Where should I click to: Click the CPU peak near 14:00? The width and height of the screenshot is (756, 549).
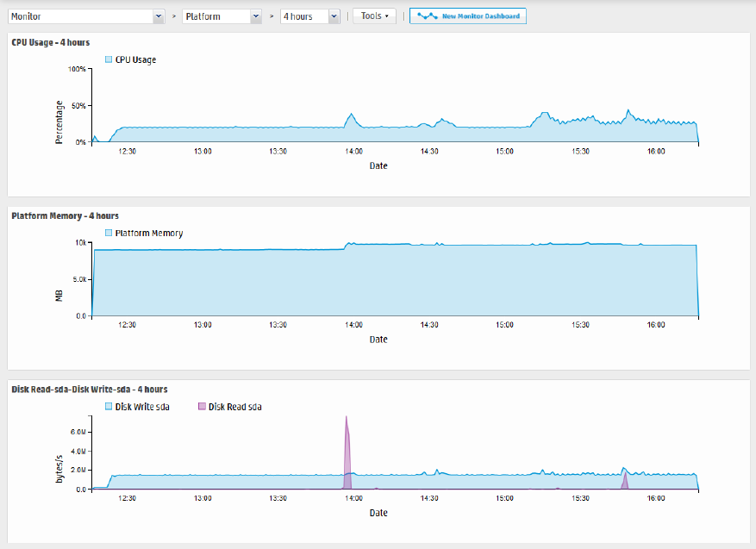pos(352,115)
